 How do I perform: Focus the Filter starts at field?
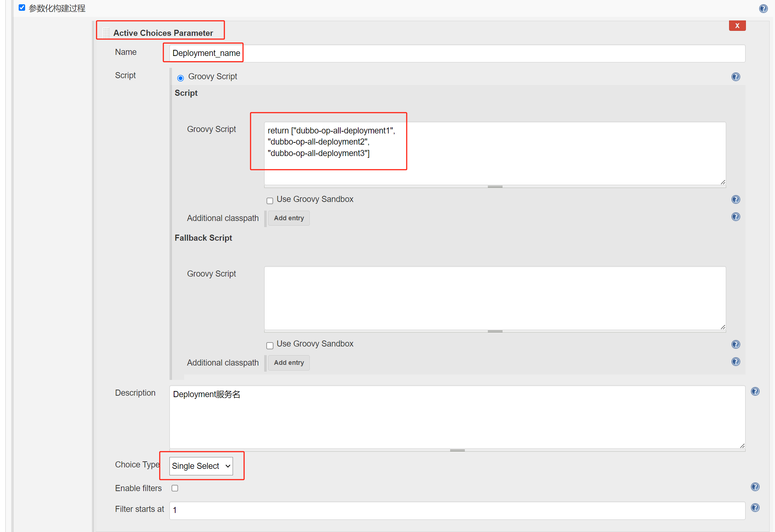click(x=457, y=510)
